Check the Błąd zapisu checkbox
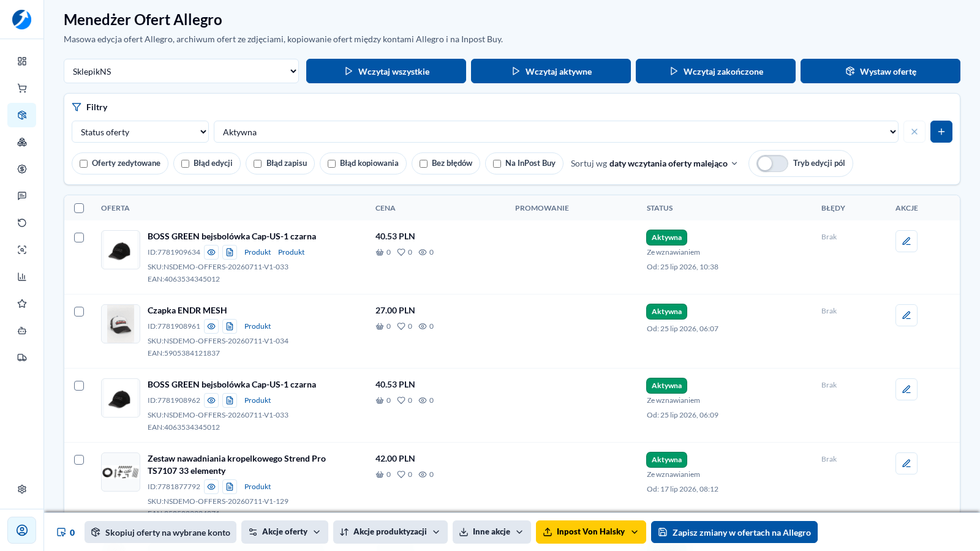Screen dimensions: 980x551 258,163
